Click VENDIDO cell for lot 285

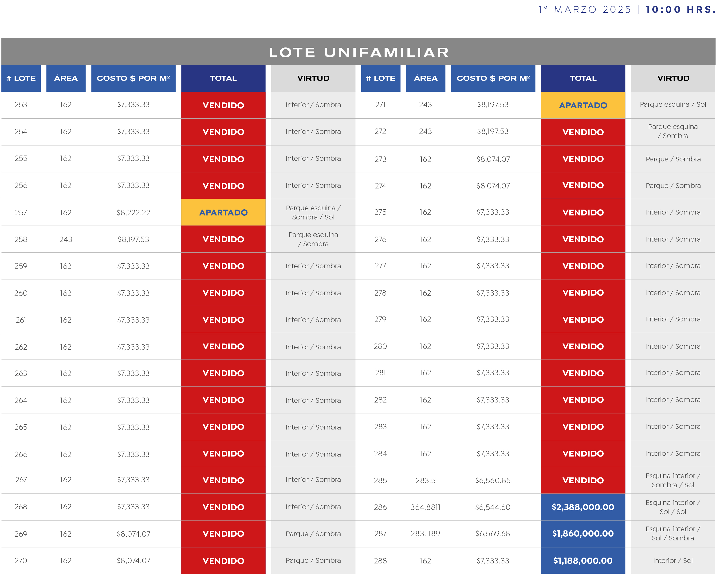tap(583, 480)
